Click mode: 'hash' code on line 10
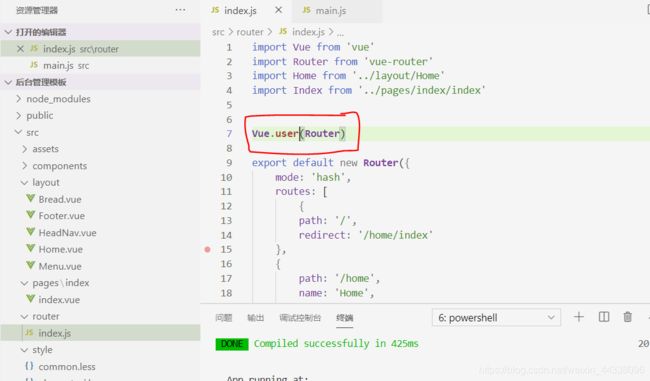Viewport: 650px width, 381px height. click(313, 177)
